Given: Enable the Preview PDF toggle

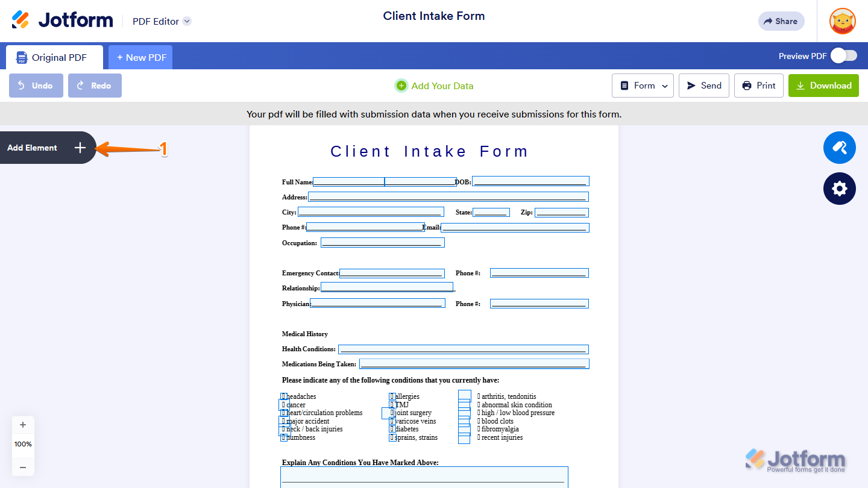Looking at the screenshot, I should point(843,55).
